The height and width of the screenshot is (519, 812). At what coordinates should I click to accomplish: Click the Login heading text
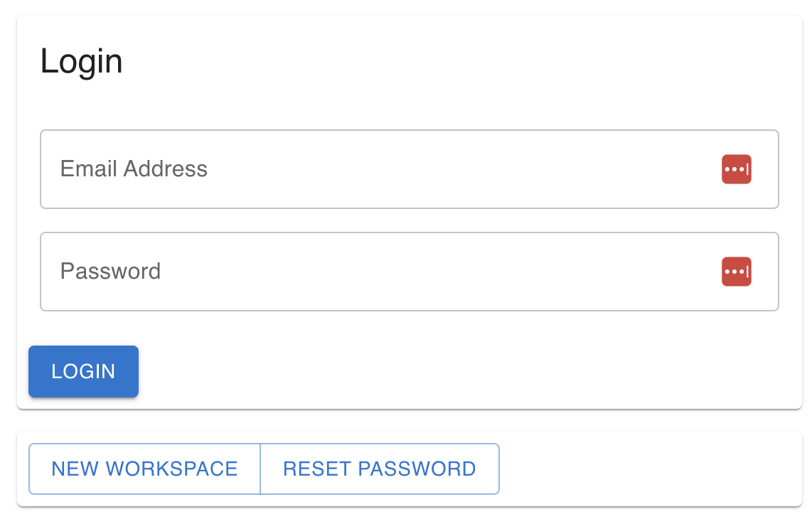click(81, 61)
